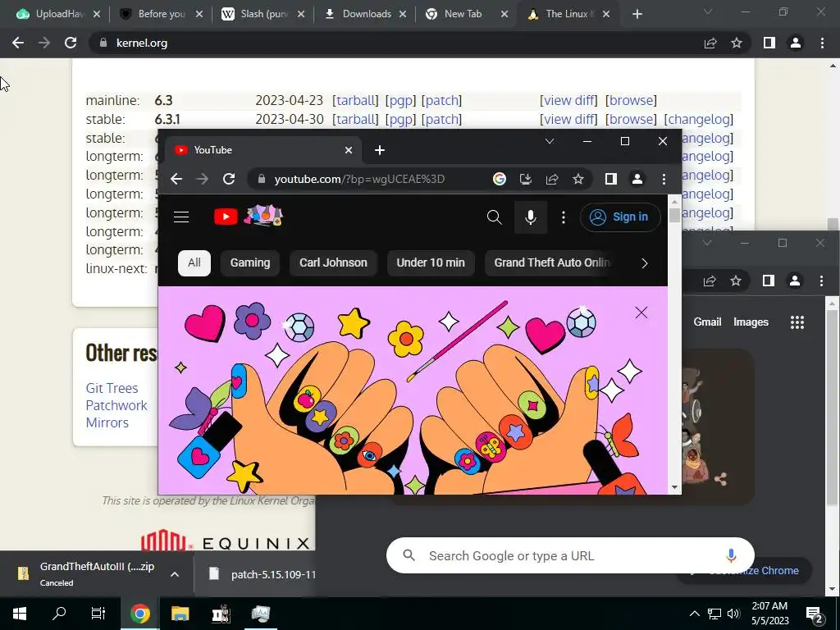Bookmark the YouTube page star
840x630 pixels.
578,179
